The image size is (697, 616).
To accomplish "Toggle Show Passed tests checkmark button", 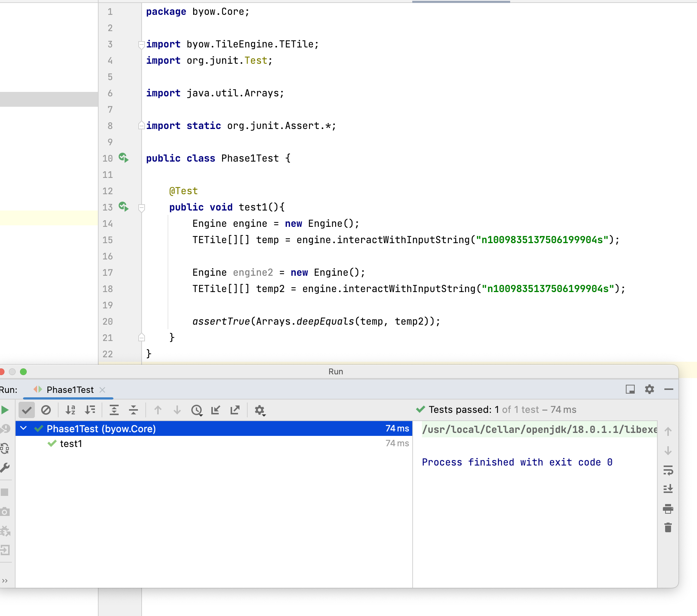I will click(x=27, y=410).
